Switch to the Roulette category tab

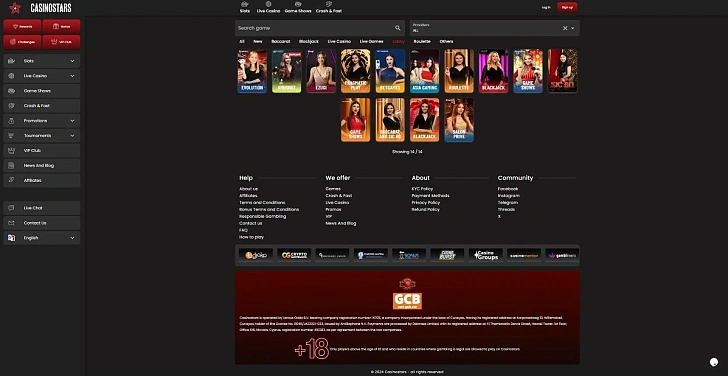coord(422,41)
